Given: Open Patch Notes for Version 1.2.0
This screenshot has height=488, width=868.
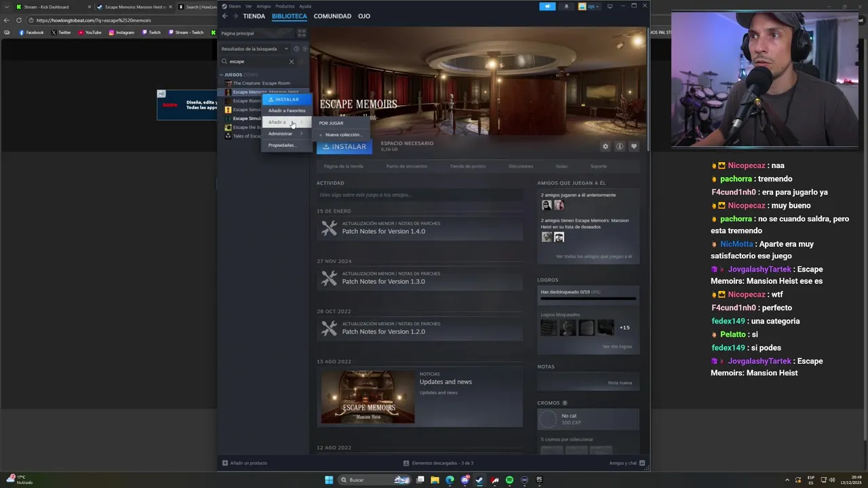Looking at the screenshot, I should point(420,329).
